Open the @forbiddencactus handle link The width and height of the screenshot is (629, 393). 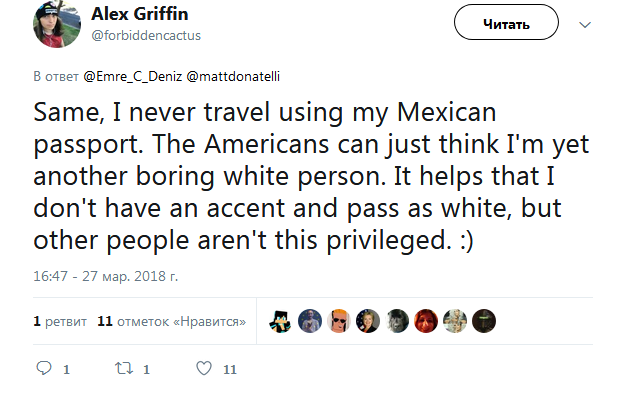[146, 36]
